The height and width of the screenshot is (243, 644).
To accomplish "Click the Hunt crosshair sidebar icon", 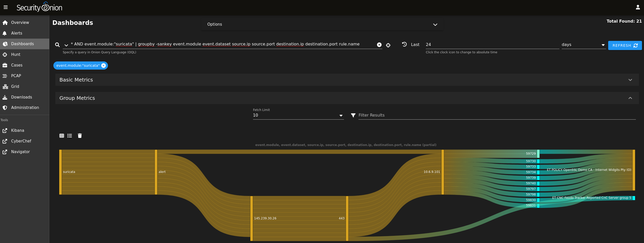I will pyautogui.click(x=5, y=55).
